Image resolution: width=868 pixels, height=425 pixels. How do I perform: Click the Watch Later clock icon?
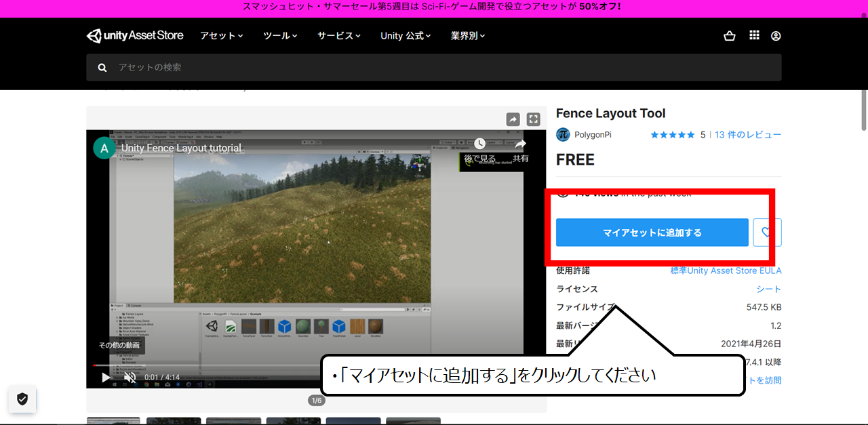479,144
